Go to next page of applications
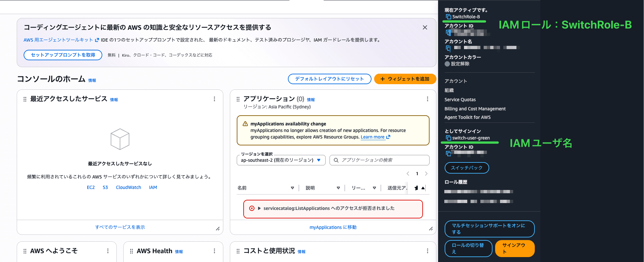 pos(426,174)
